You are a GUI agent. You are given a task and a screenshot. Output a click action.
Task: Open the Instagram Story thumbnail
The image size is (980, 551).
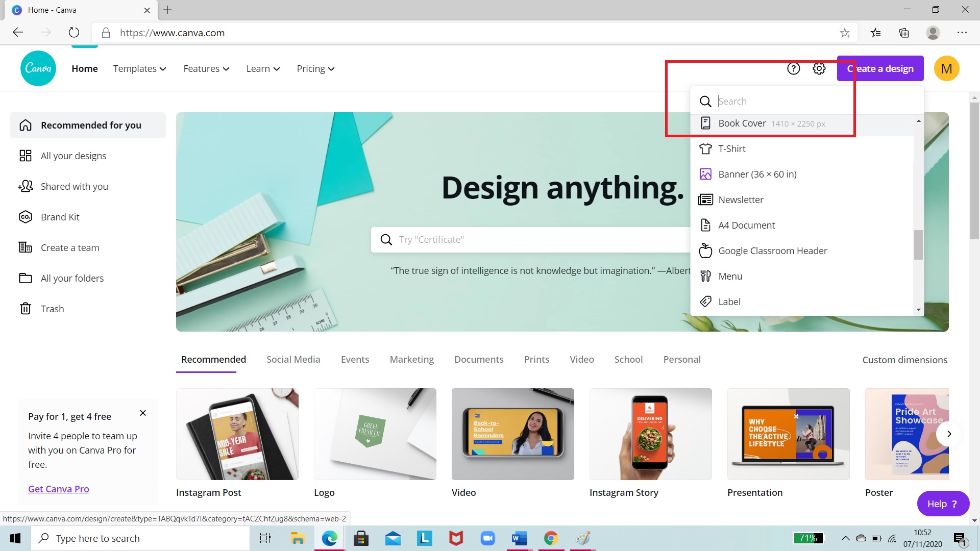pyautogui.click(x=651, y=434)
